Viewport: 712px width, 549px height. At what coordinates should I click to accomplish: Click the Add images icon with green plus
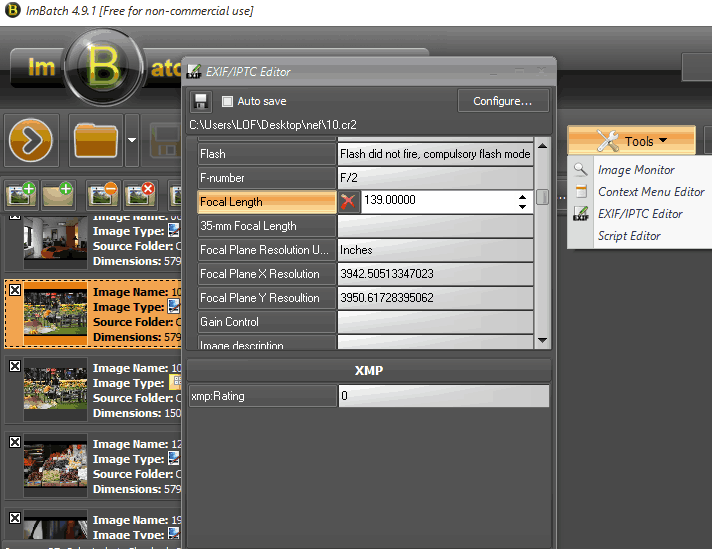(x=22, y=195)
